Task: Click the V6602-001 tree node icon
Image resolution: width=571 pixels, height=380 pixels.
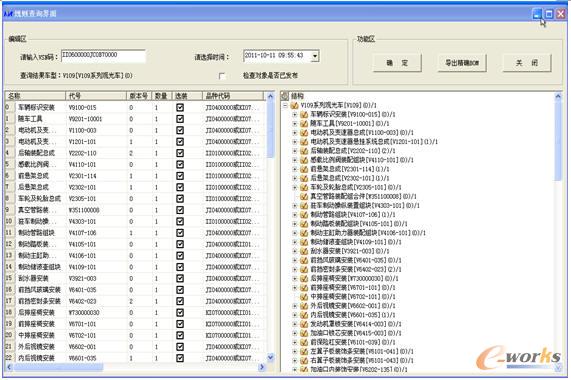Action: 304,306
